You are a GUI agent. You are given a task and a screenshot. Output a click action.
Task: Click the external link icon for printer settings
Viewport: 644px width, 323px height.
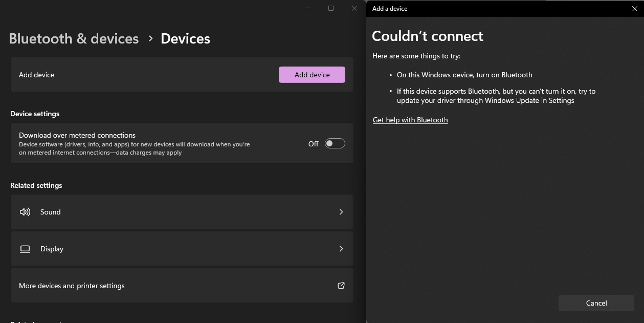(x=341, y=286)
